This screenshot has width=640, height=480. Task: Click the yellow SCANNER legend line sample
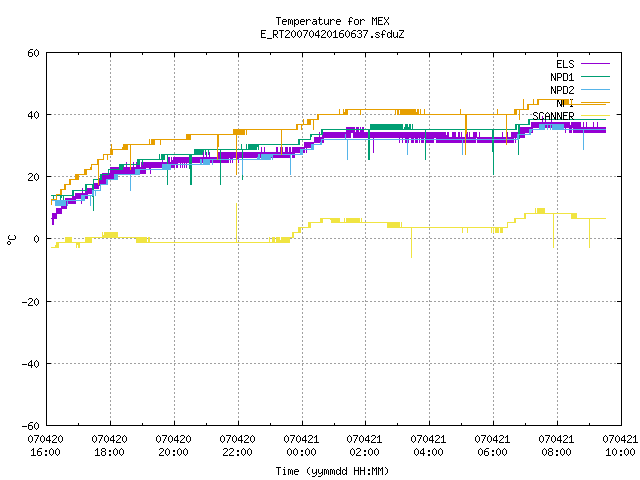pyautogui.click(x=595, y=116)
